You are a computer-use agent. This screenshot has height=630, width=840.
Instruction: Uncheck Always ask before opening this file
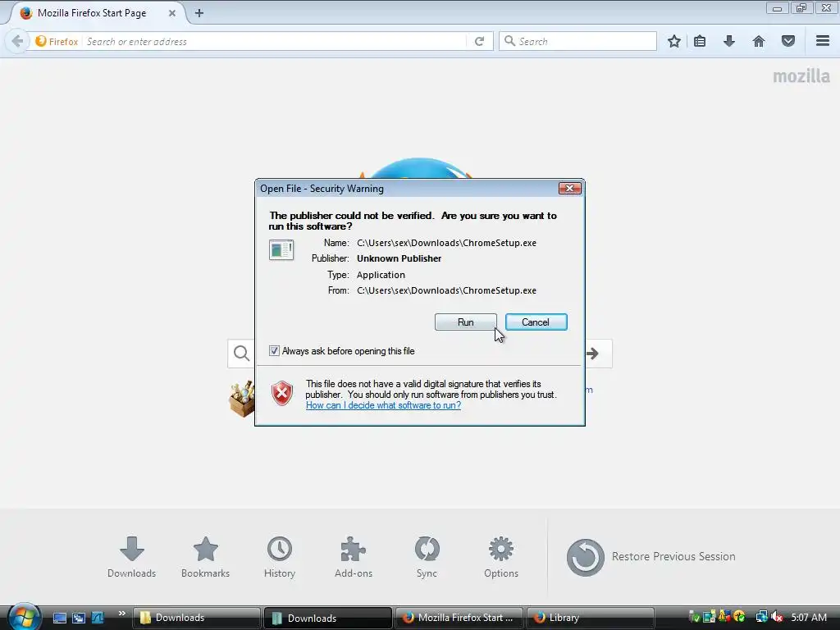(274, 351)
